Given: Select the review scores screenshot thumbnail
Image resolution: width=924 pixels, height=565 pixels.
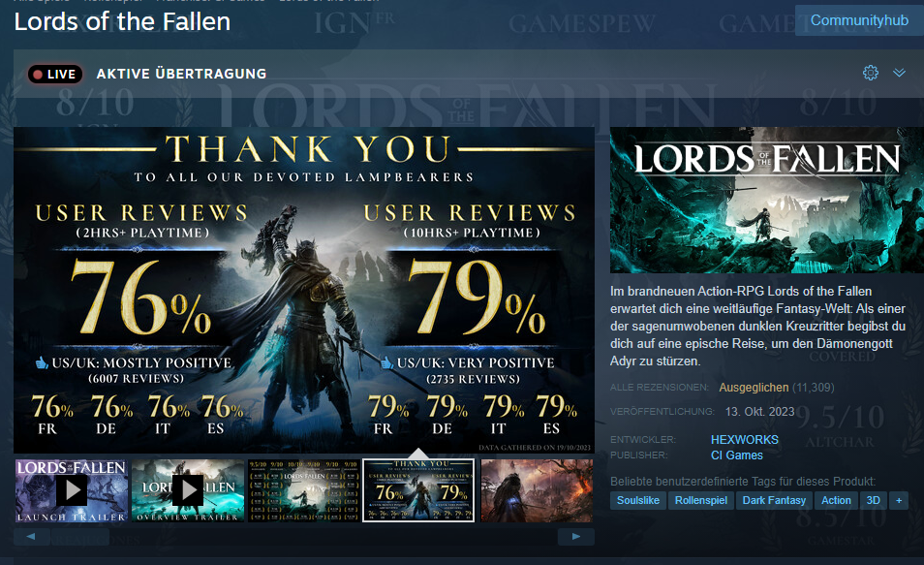Looking at the screenshot, I should (303, 490).
